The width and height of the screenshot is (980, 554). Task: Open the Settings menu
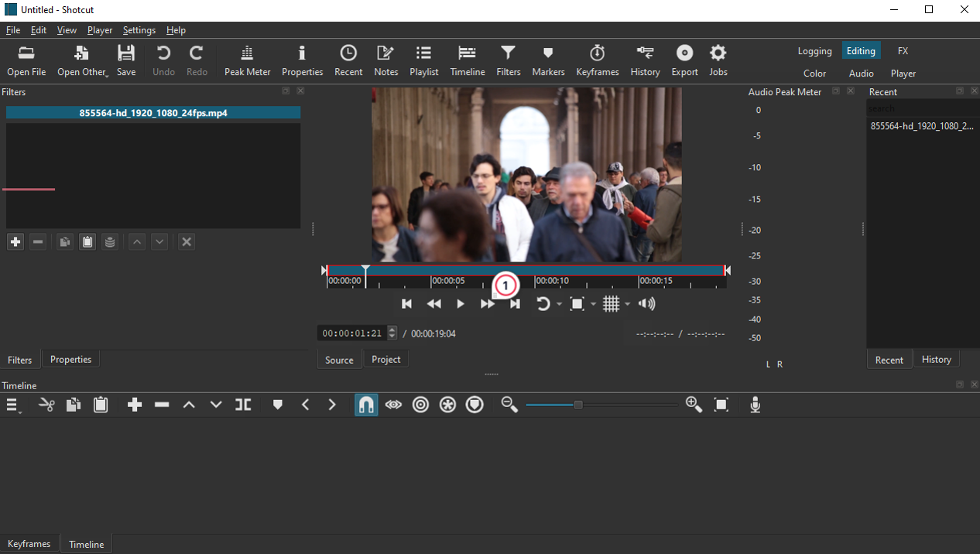pyautogui.click(x=139, y=30)
